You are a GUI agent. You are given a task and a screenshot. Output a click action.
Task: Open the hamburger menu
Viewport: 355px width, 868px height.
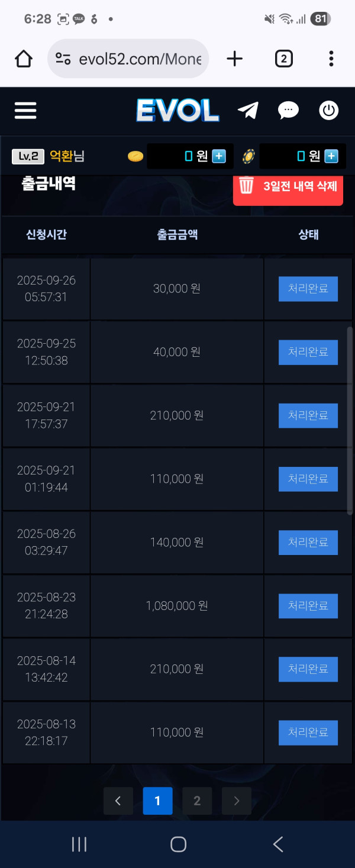[25, 111]
